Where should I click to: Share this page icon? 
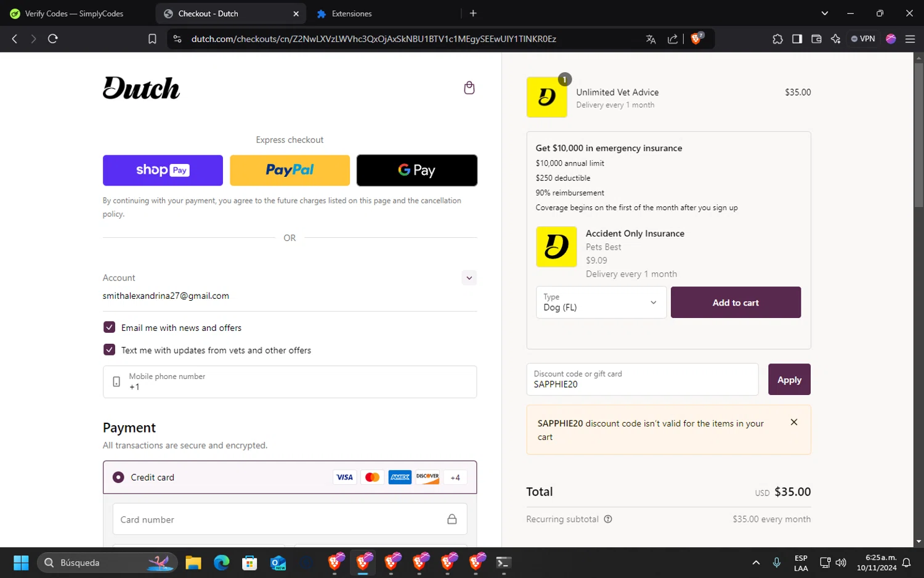(x=673, y=39)
